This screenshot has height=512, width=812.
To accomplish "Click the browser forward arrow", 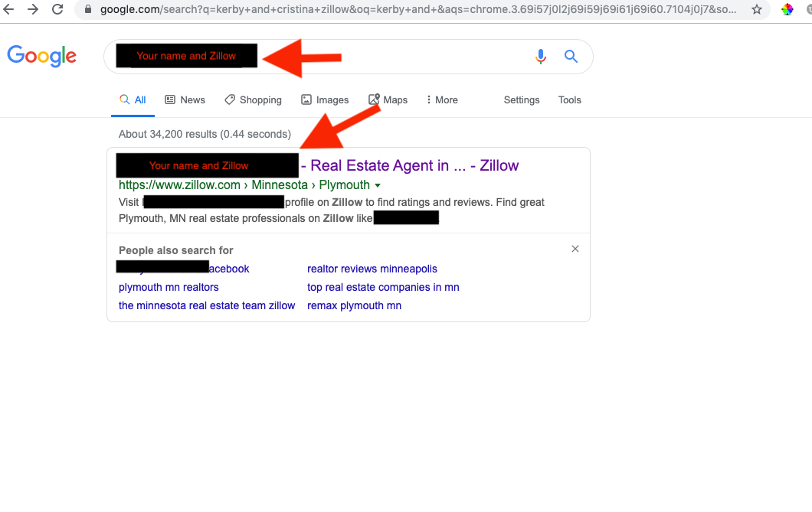I will point(33,9).
